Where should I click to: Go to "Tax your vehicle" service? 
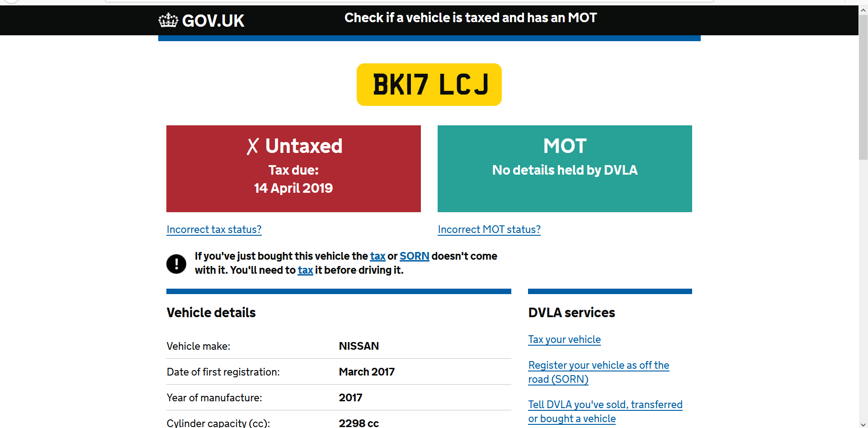564,339
